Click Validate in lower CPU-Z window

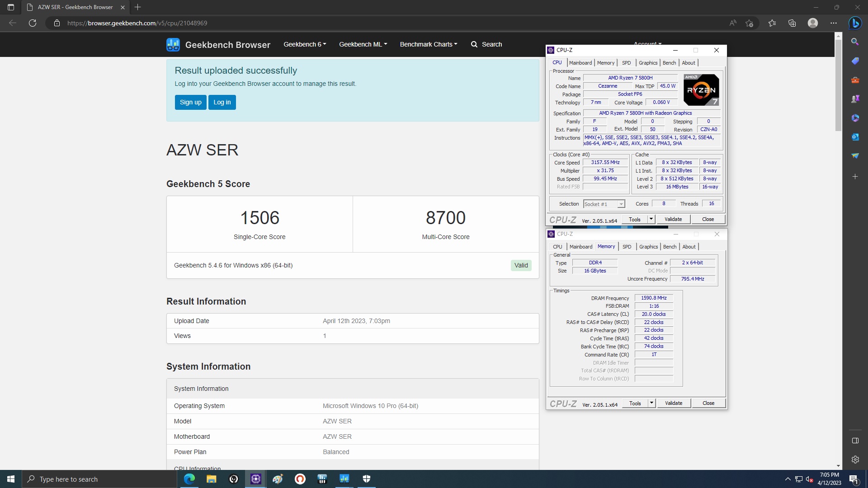pyautogui.click(x=674, y=403)
